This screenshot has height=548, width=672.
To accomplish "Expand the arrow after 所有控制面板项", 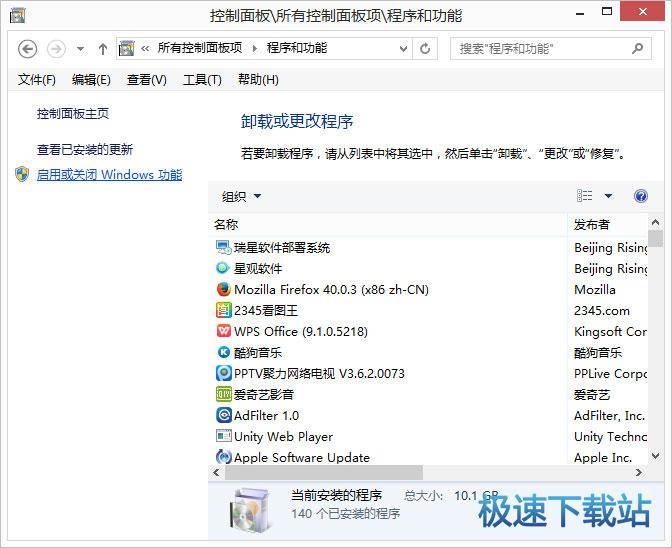I will [255, 48].
